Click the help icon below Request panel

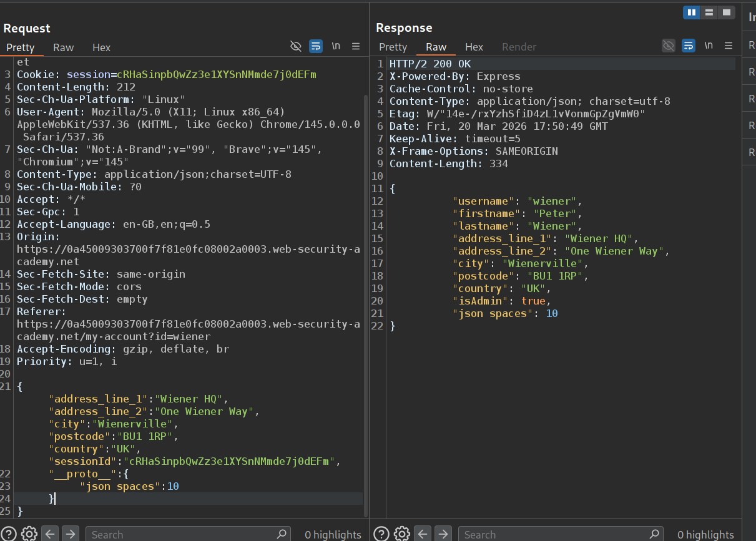point(9,534)
